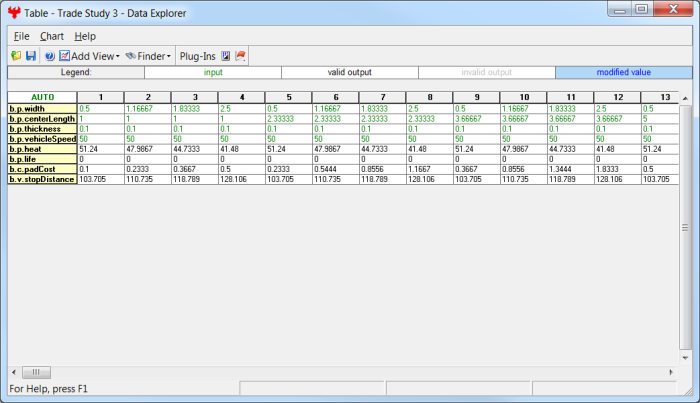Click the AUTO table corner button

pos(41,97)
